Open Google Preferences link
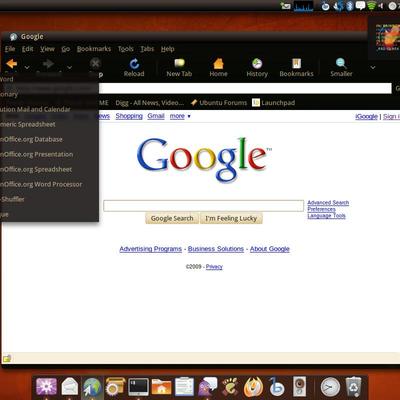400x400 pixels. (321, 209)
